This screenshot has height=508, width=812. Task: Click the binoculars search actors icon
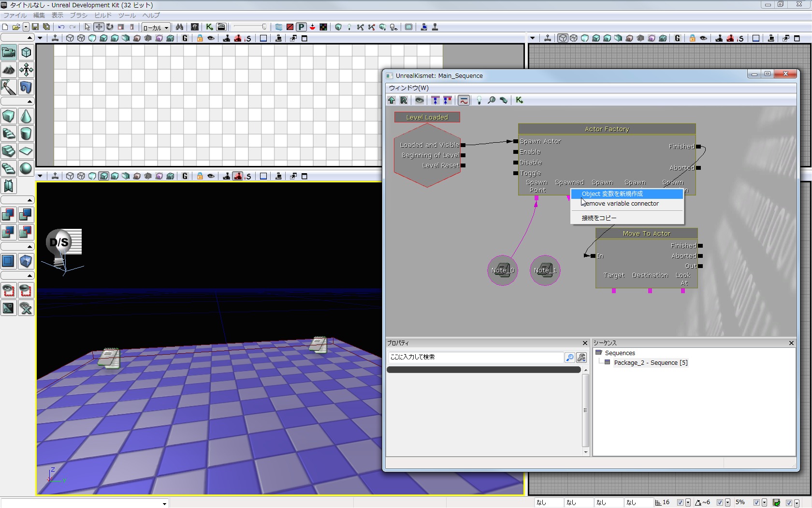click(x=179, y=27)
